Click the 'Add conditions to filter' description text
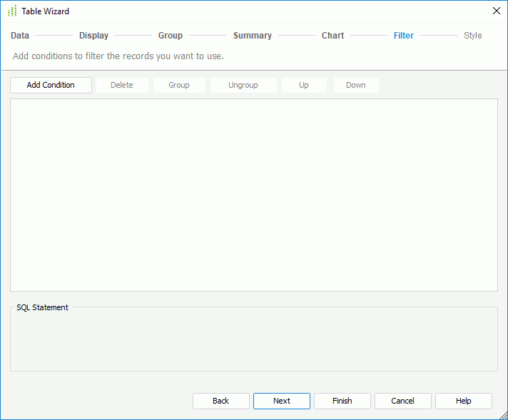The width and height of the screenshot is (508, 420). coord(118,56)
